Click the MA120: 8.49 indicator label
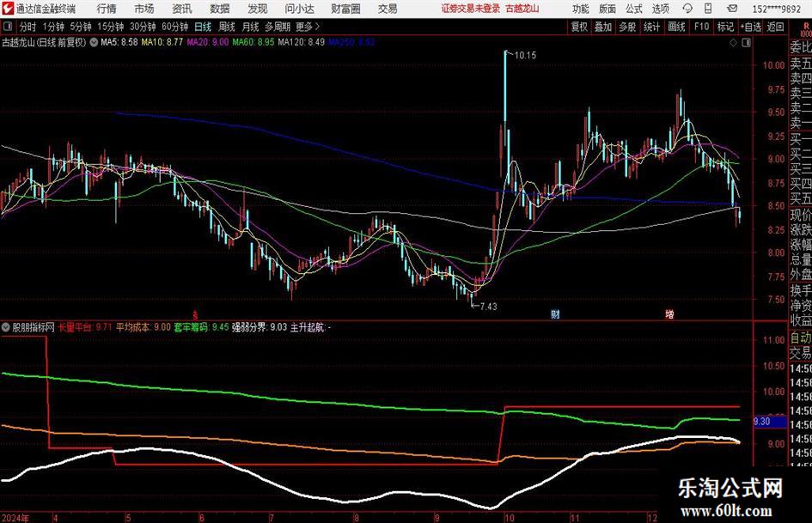Viewport: 812px width, 523px height. pos(302,42)
